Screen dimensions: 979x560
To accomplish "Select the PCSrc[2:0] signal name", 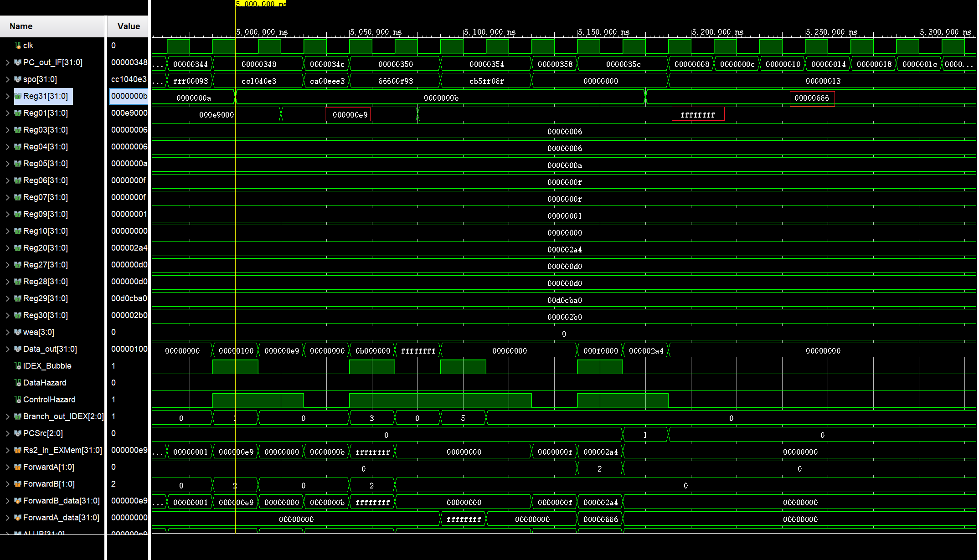I will coord(43,433).
